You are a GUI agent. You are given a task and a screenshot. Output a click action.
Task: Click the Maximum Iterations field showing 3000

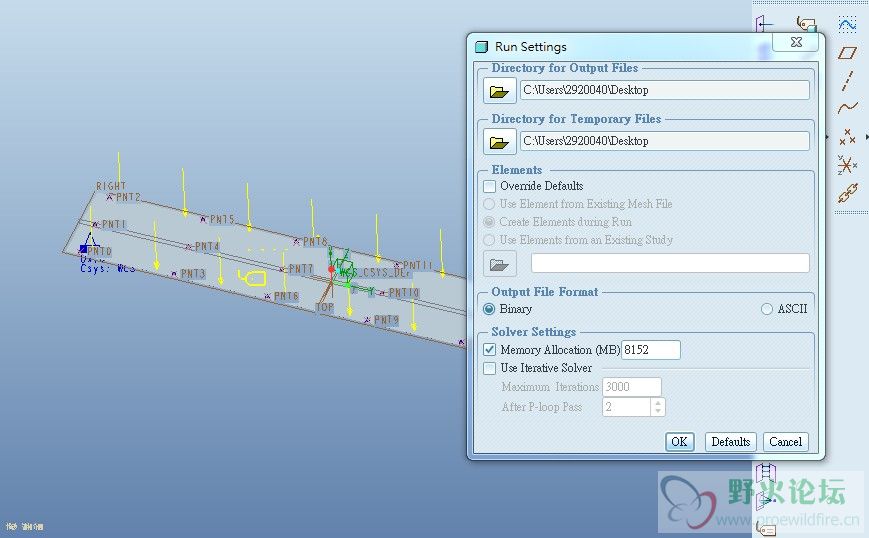[632, 387]
